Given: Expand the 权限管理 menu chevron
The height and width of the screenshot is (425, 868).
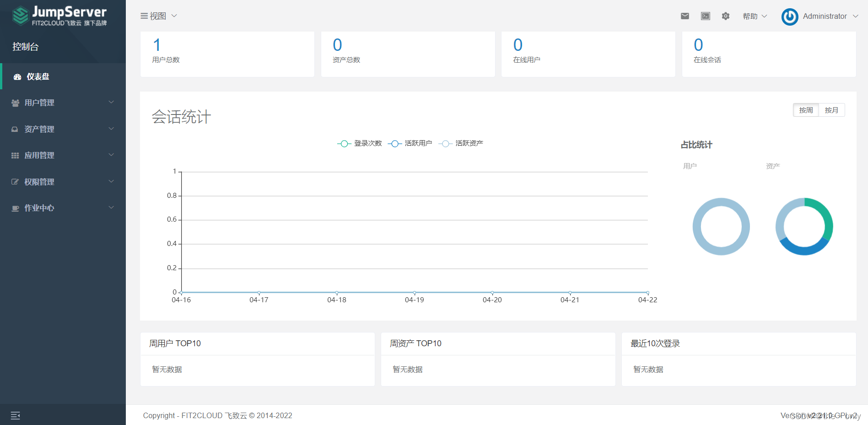Looking at the screenshot, I should click(x=111, y=181).
